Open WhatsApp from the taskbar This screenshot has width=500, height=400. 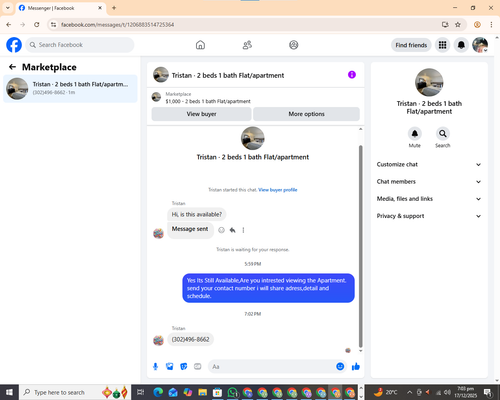pos(232,392)
